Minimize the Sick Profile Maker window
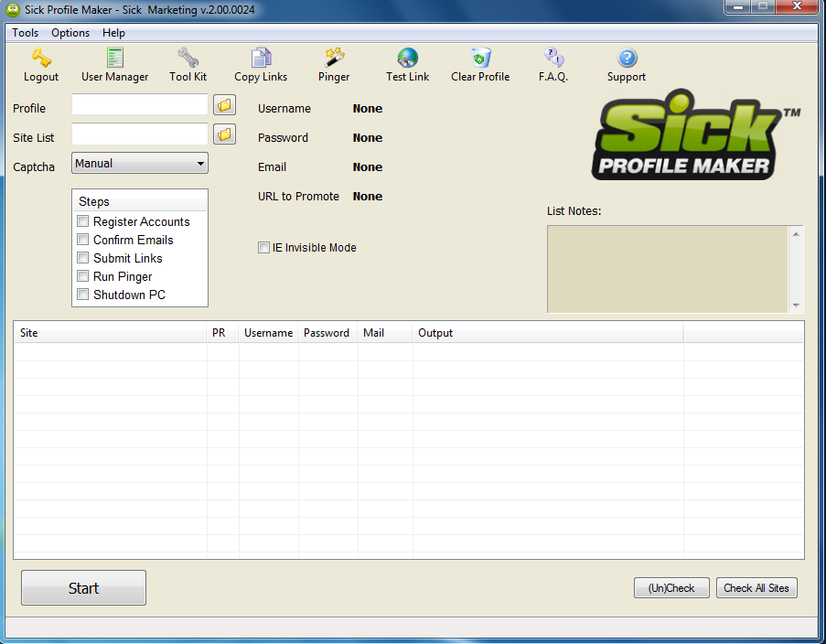826x644 pixels. pyautogui.click(x=738, y=6)
